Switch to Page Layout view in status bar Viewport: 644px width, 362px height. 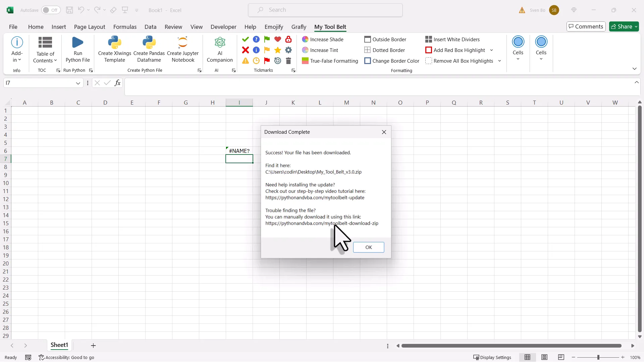544,357
